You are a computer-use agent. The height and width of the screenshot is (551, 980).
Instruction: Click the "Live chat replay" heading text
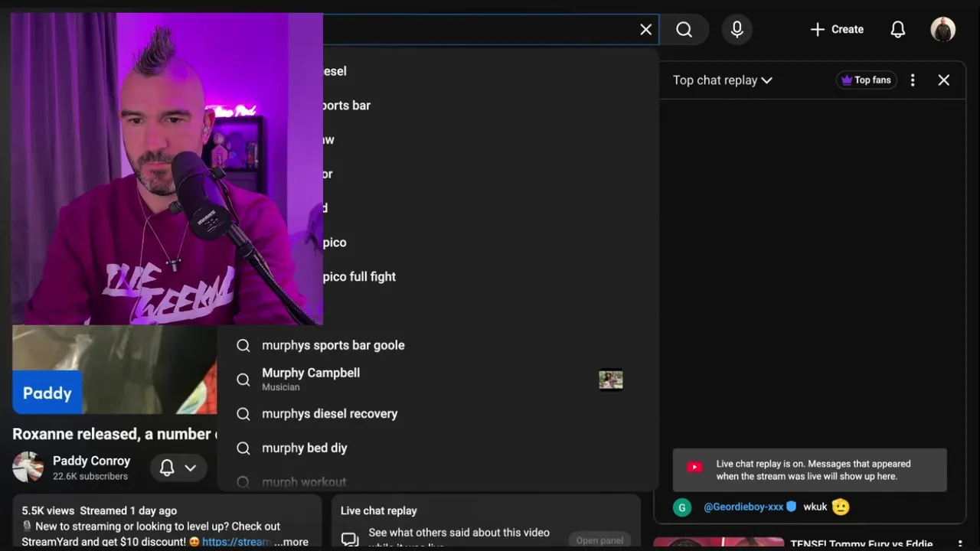(x=378, y=510)
